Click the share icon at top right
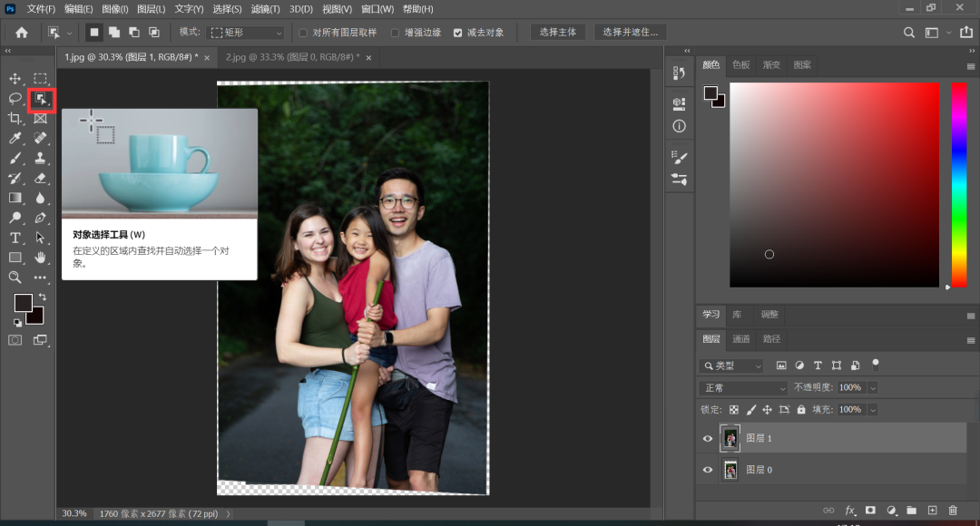The width and height of the screenshot is (980, 526). tap(966, 32)
